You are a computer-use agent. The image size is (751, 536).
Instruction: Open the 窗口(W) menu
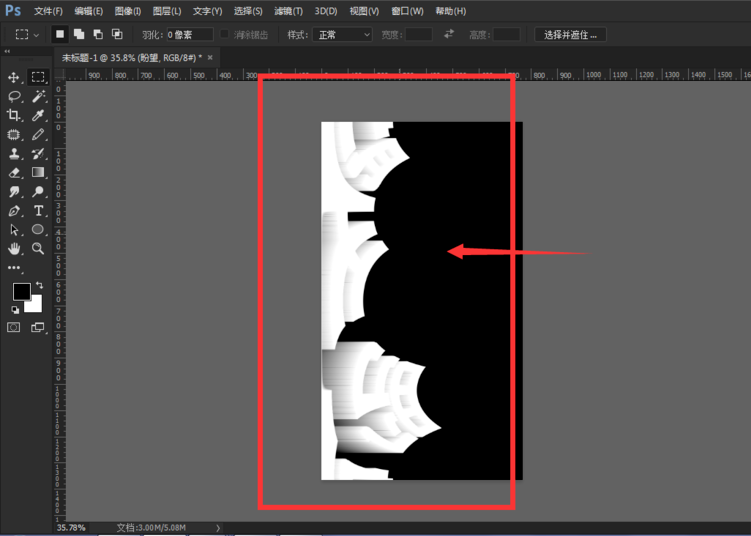pos(407,11)
